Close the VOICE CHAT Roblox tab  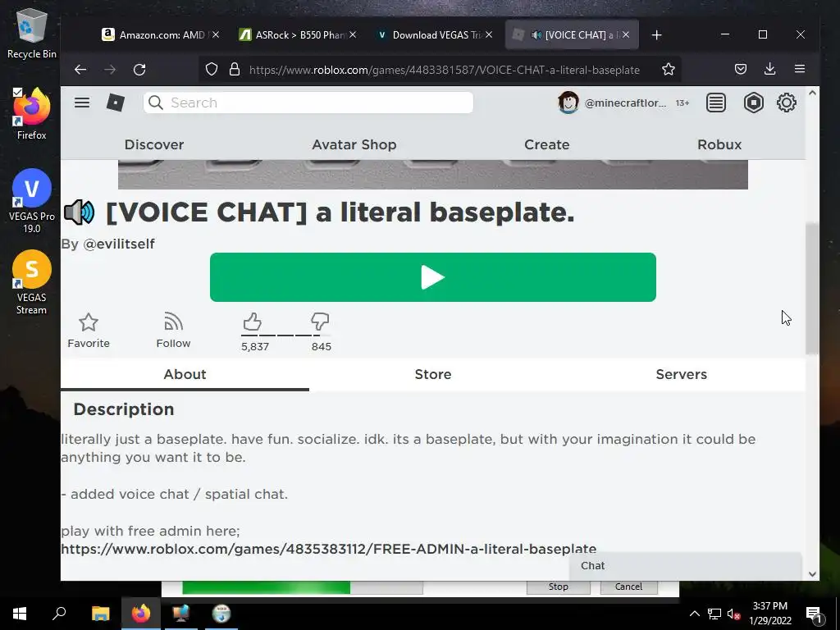click(x=626, y=34)
